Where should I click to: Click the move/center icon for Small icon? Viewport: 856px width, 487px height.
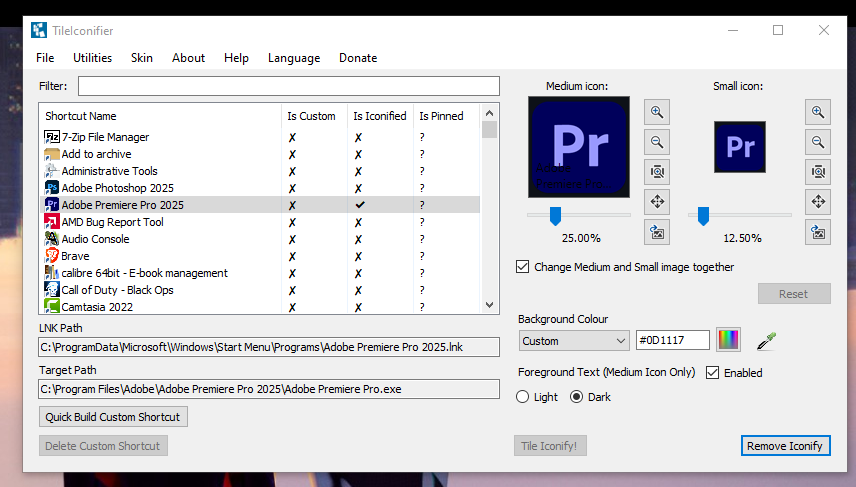[818, 202]
